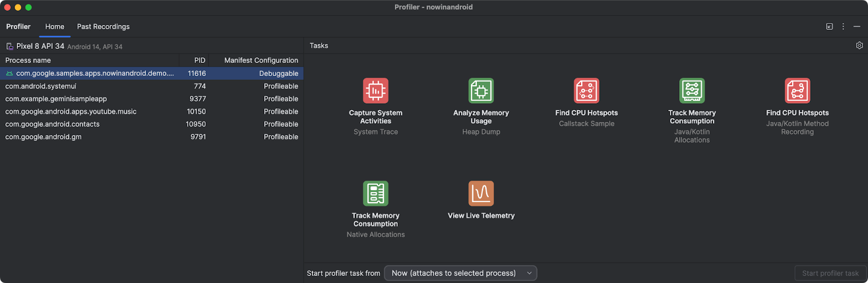Pick the Java/Kotlin Allocations memory task icon
This screenshot has height=283, width=868.
pos(692,91)
